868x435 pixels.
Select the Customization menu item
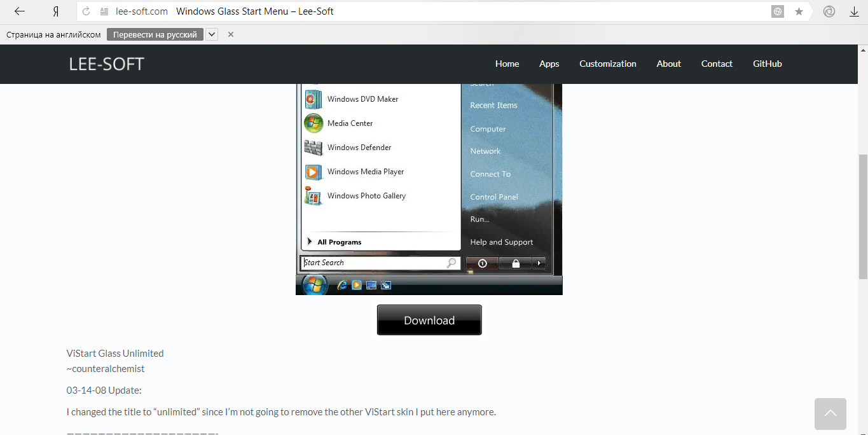point(608,64)
